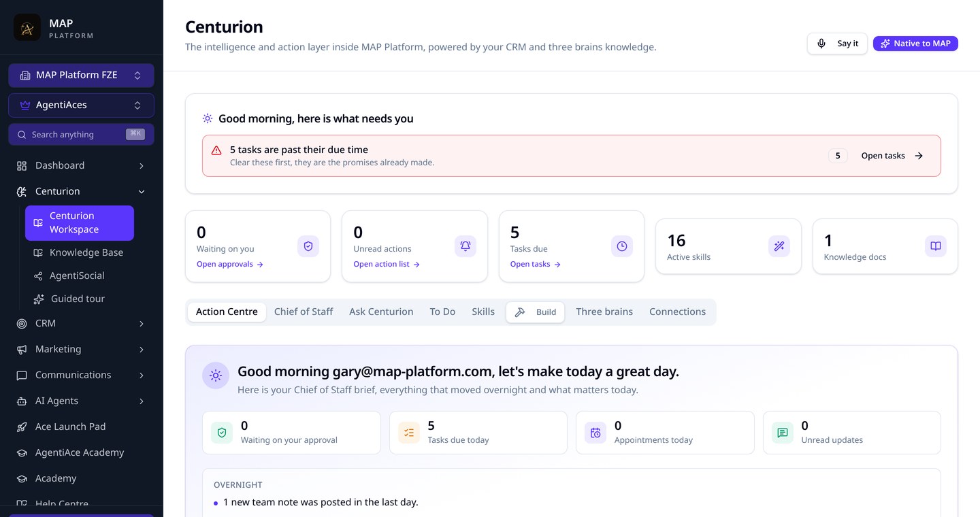Switch to the Build tab

(536, 312)
